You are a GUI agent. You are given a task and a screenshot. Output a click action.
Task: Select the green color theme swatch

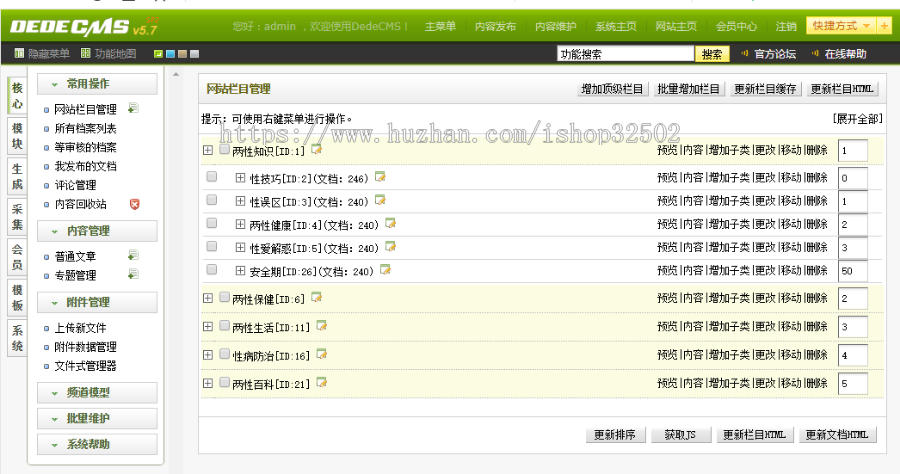[x=158, y=54]
